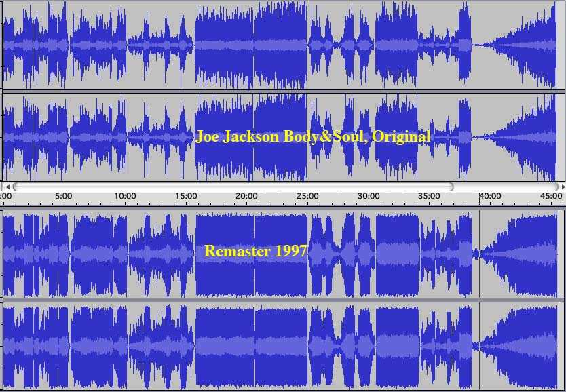
Task: Click the horizontal scrollbar thumb
Action: pos(233,187)
